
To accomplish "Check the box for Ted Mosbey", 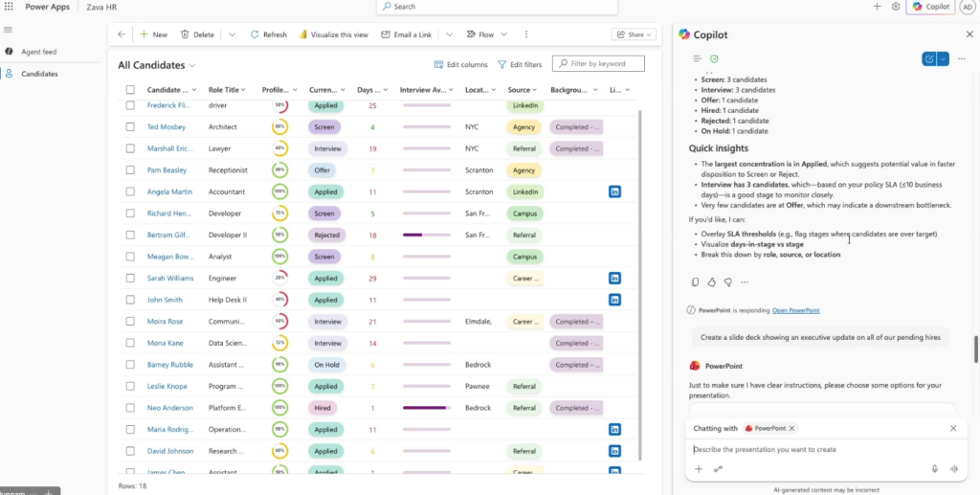I will click(x=130, y=126).
